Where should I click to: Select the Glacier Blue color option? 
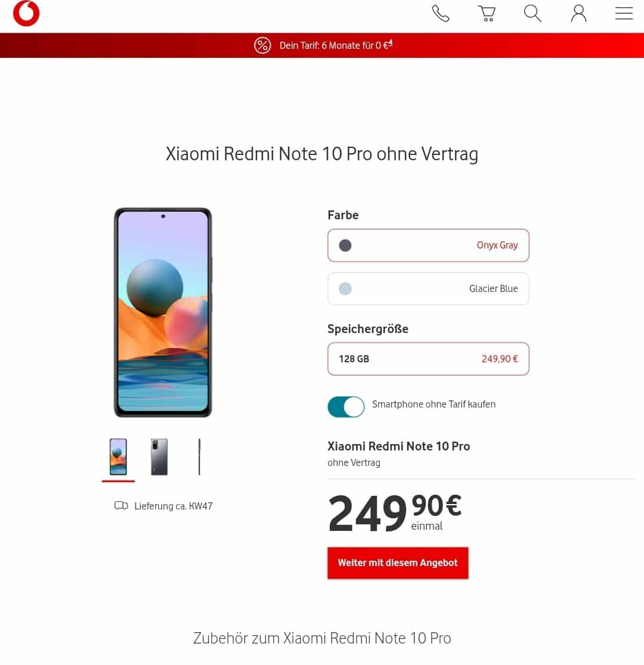[428, 289]
